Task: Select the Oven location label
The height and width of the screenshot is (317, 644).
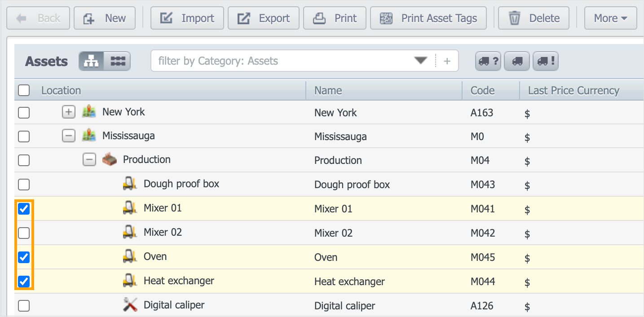Action: [155, 256]
